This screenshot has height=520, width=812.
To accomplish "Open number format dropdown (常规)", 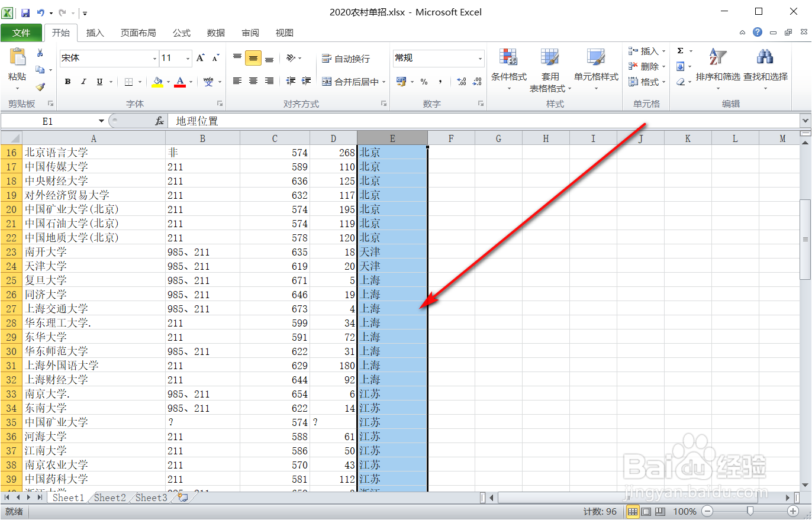I will pos(480,58).
